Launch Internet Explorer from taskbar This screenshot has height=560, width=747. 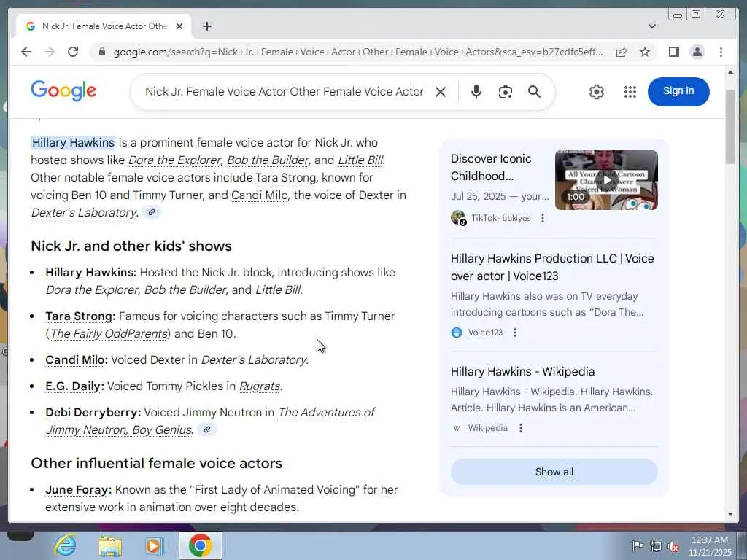coord(65,545)
